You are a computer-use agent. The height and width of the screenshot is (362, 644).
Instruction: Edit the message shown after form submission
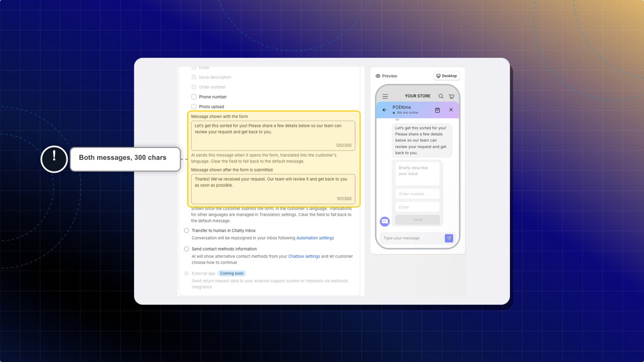tap(273, 189)
